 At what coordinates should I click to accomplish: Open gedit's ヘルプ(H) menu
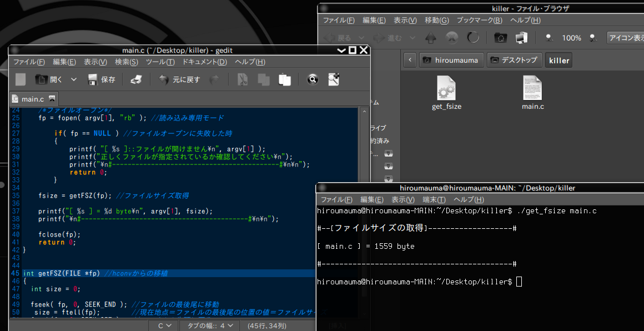[x=250, y=62]
